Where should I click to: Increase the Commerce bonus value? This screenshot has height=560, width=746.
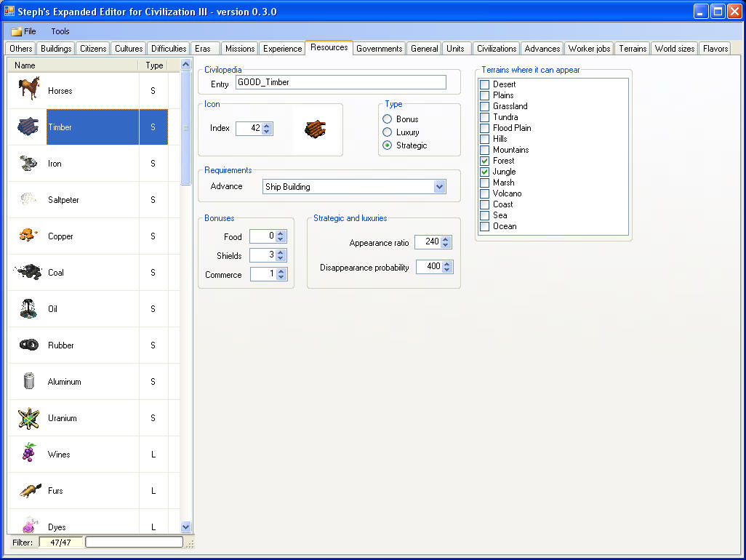click(x=281, y=271)
